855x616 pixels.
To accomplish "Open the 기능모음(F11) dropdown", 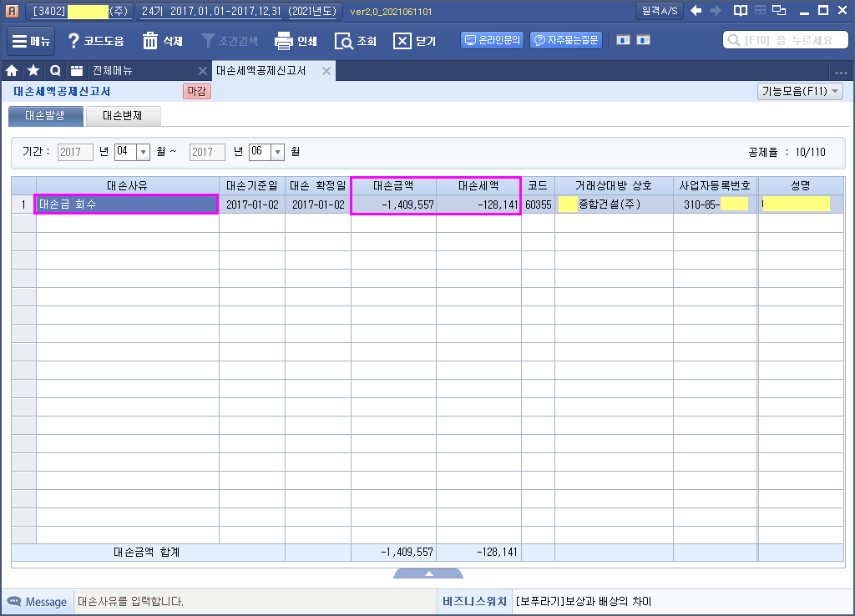I will 801,92.
